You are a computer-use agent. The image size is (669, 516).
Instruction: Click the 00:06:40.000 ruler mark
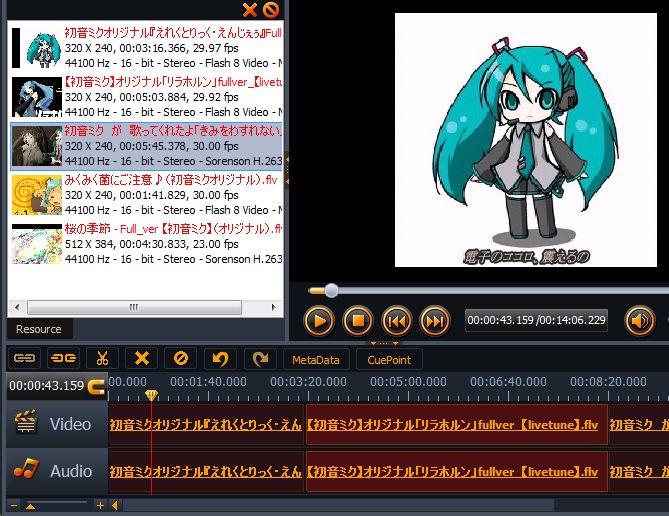pos(508,382)
